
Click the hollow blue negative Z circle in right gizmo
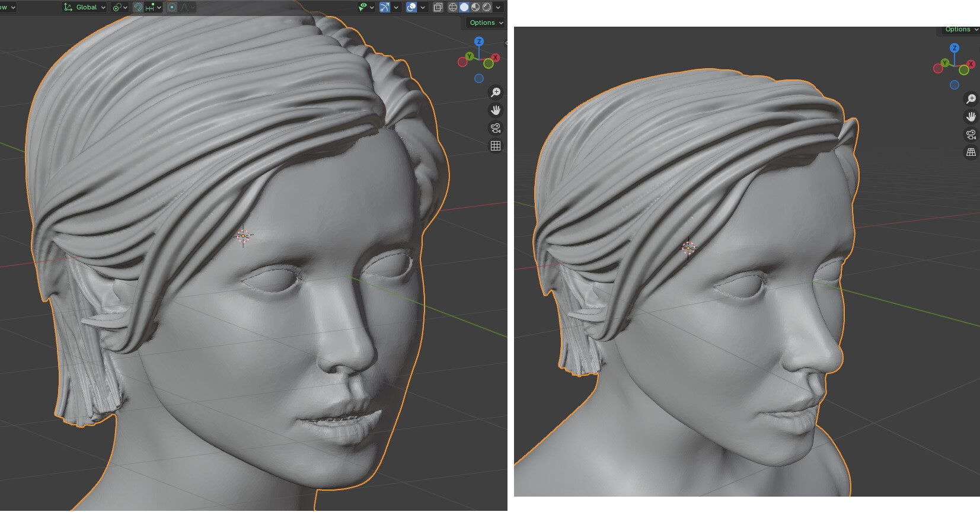(x=955, y=85)
